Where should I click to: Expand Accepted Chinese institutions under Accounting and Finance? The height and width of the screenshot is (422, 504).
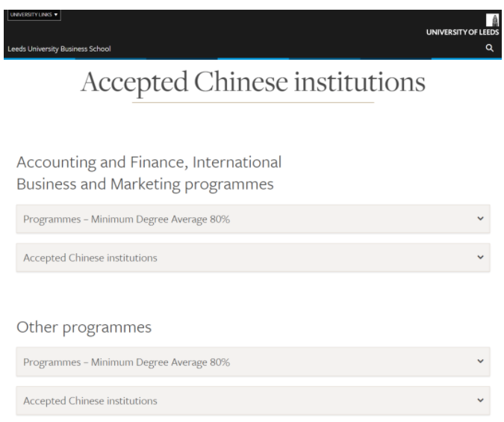coord(253,258)
